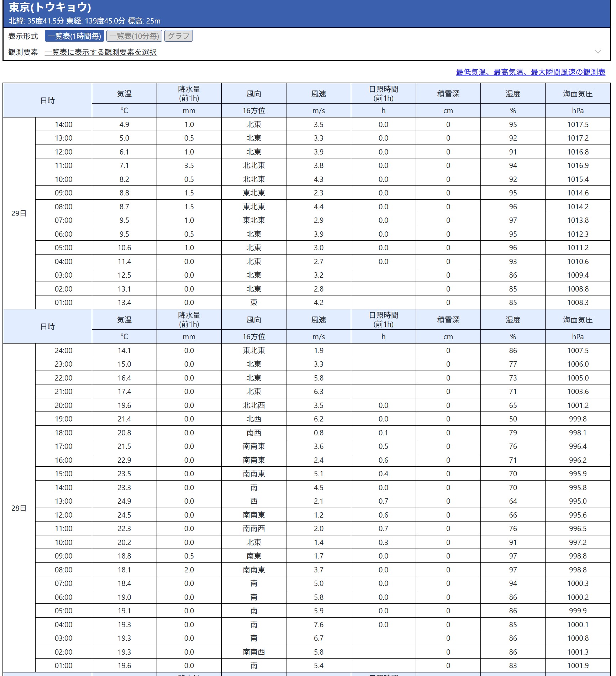Click the 北北西 wind direction cell

[254, 405]
